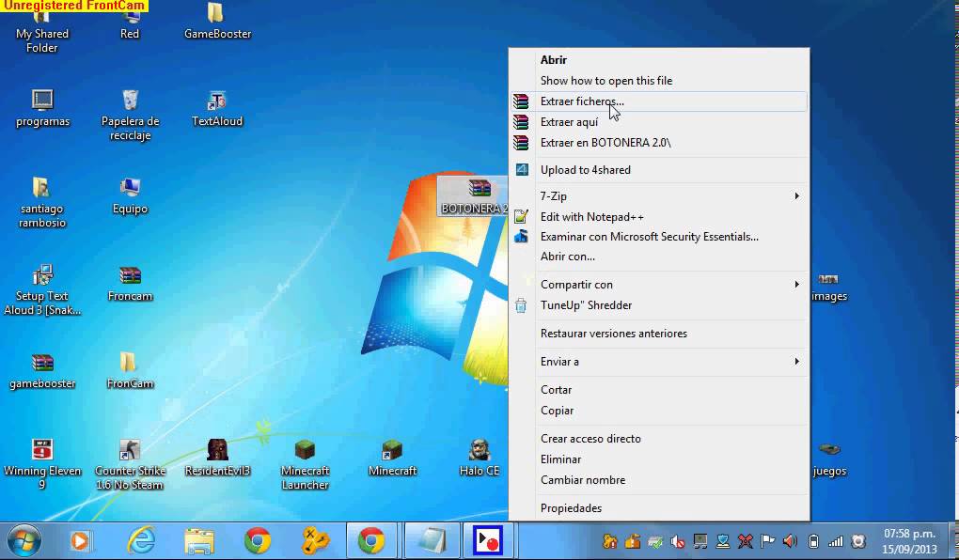This screenshot has height=560, width=959.
Task: Select the gamebooster archive icon
Action: (42, 371)
